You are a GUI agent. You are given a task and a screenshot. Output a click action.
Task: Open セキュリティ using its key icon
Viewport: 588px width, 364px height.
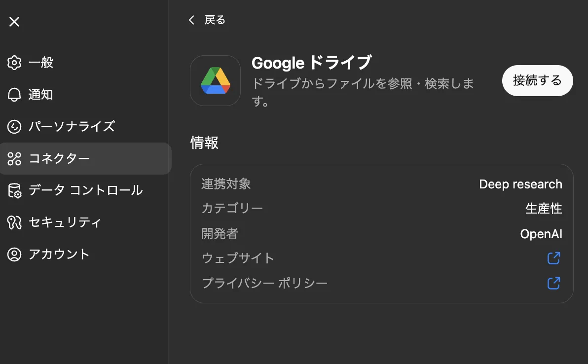pyautogui.click(x=14, y=222)
